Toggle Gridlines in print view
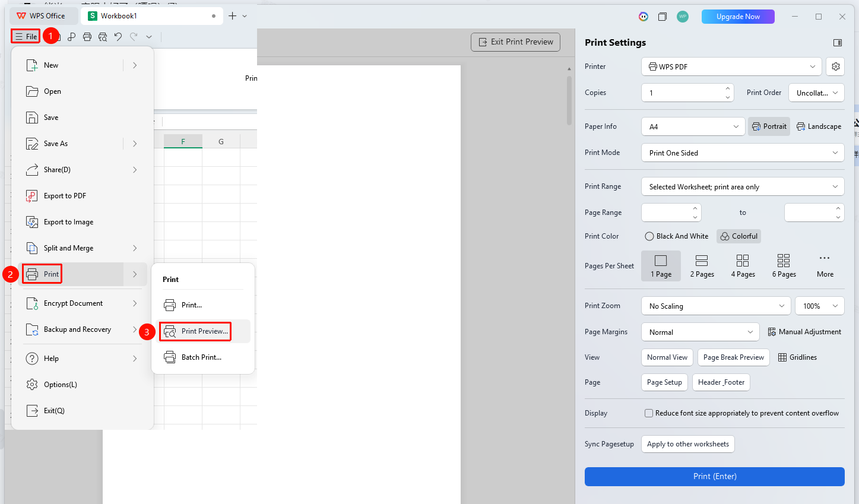859x504 pixels. pos(797,357)
